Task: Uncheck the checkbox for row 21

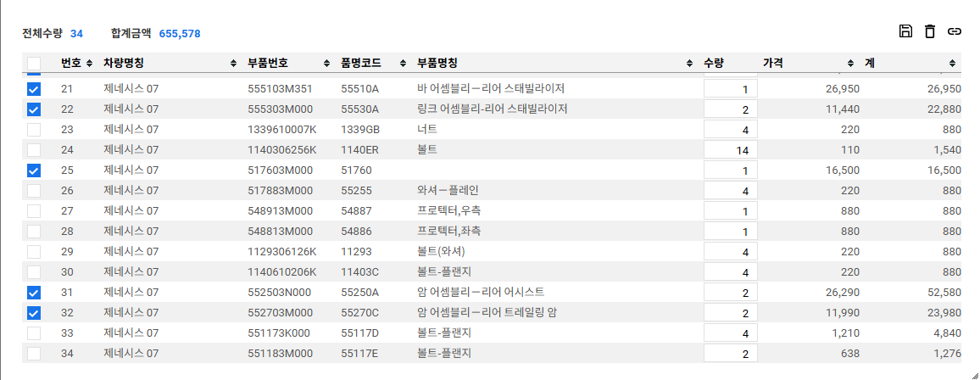Action: click(x=34, y=89)
